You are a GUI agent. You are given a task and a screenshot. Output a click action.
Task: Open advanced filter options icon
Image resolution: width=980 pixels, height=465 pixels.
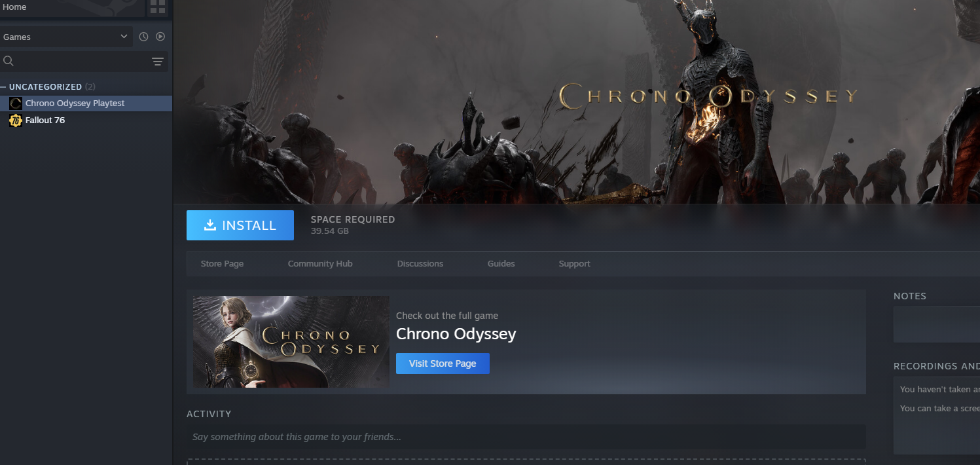click(158, 62)
